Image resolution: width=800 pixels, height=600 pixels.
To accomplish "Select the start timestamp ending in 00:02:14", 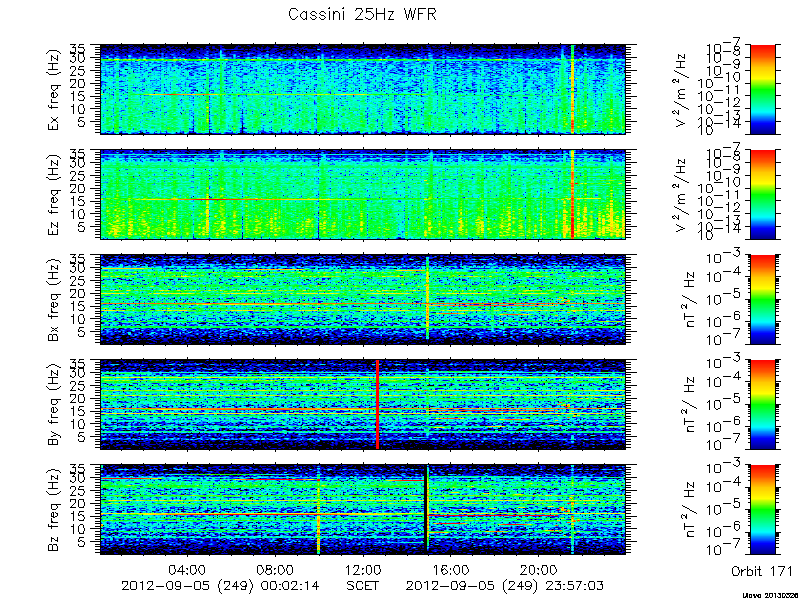I will pyautogui.click(x=221, y=585).
